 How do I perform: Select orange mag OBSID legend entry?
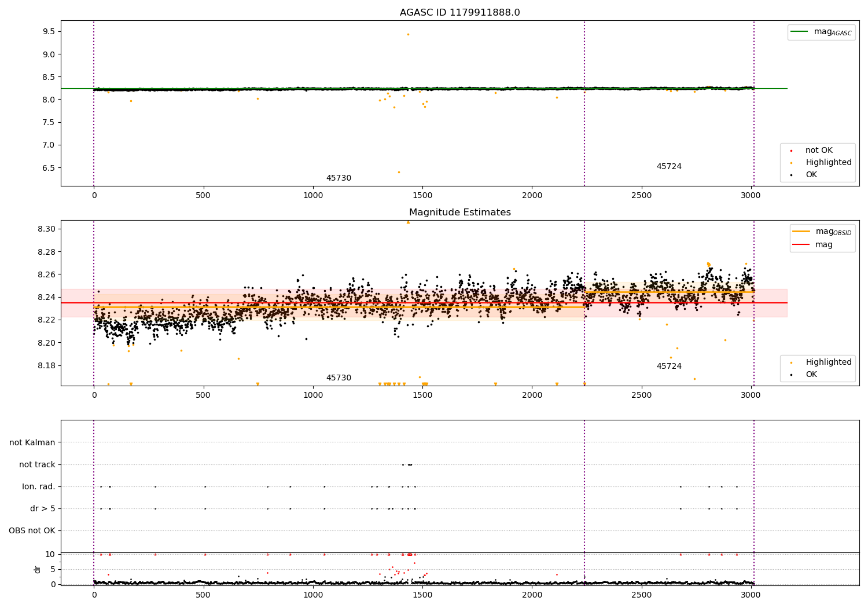click(822, 232)
